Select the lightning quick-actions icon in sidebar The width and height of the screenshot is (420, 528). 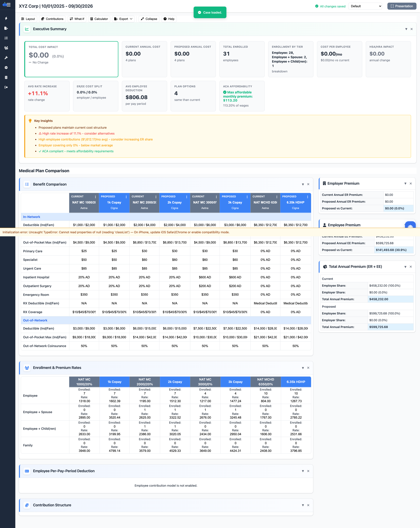[x=6, y=18]
